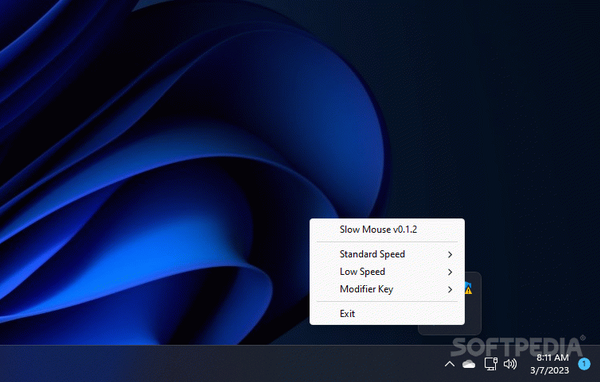Choose Exit from the Slow Mouse menu

tap(387, 313)
